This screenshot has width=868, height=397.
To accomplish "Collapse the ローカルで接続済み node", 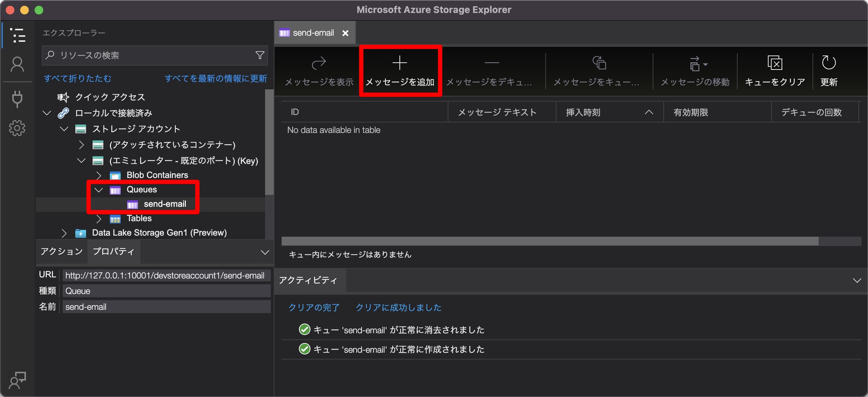I will coord(47,113).
